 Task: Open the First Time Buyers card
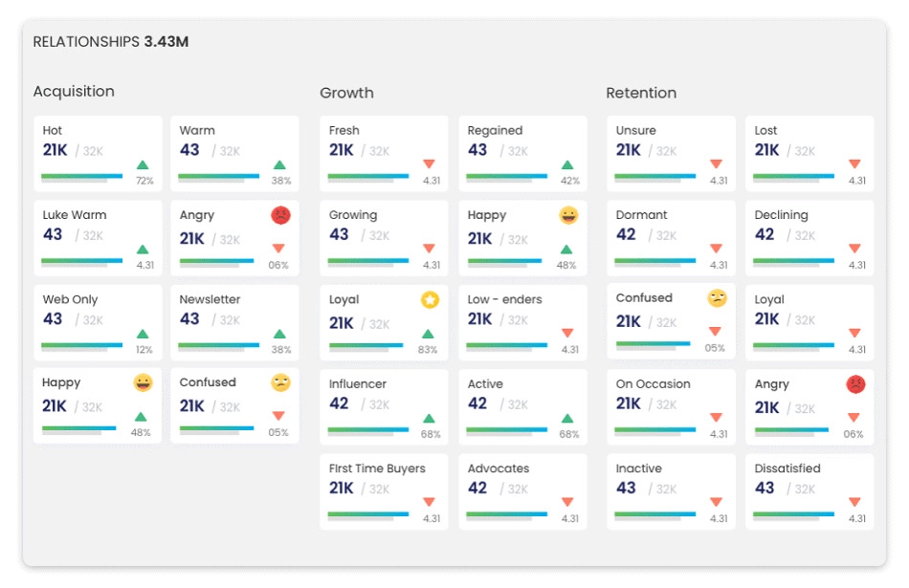[384, 492]
